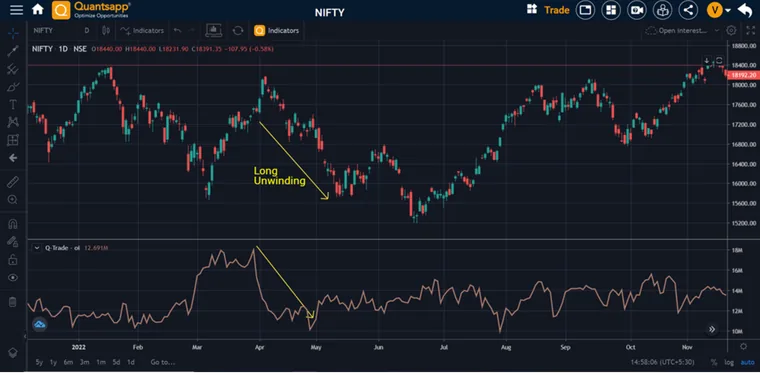This screenshot has height=378, width=760.
Task: Open the learning reader icon
Action: click(x=663, y=10)
